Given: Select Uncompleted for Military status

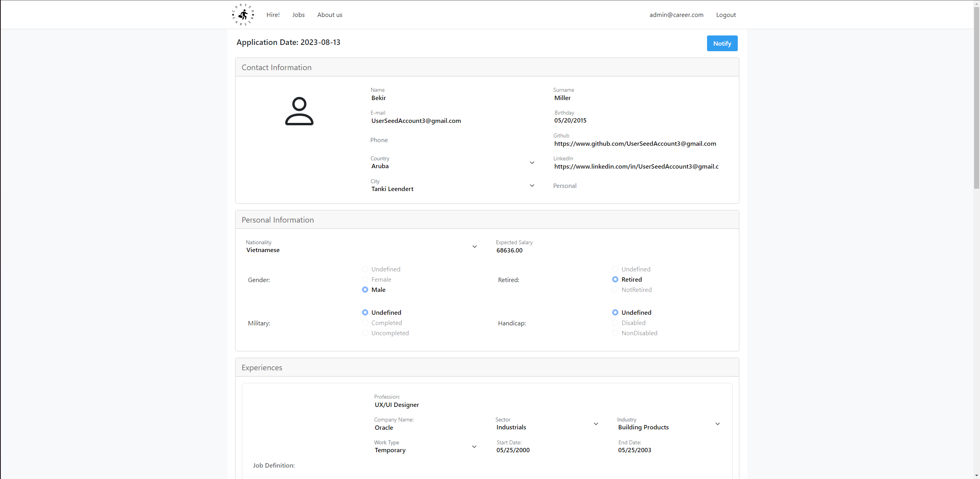Looking at the screenshot, I should 365,333.
